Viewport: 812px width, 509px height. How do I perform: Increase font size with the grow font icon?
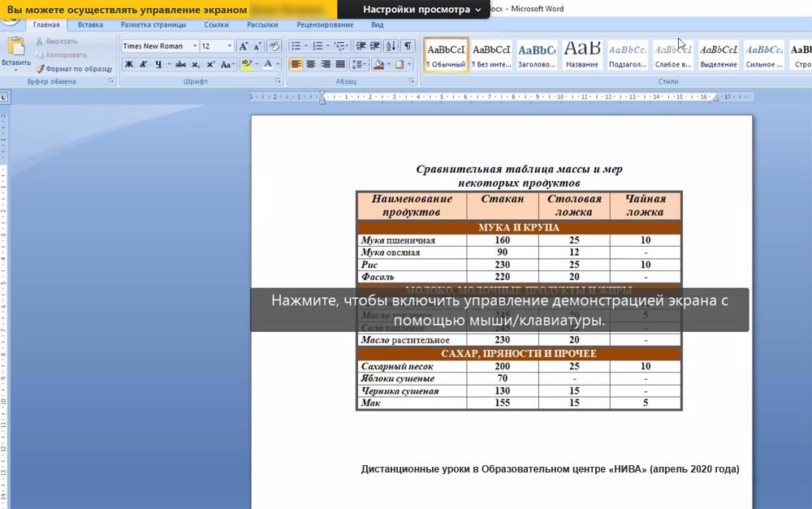pos(244,46)
